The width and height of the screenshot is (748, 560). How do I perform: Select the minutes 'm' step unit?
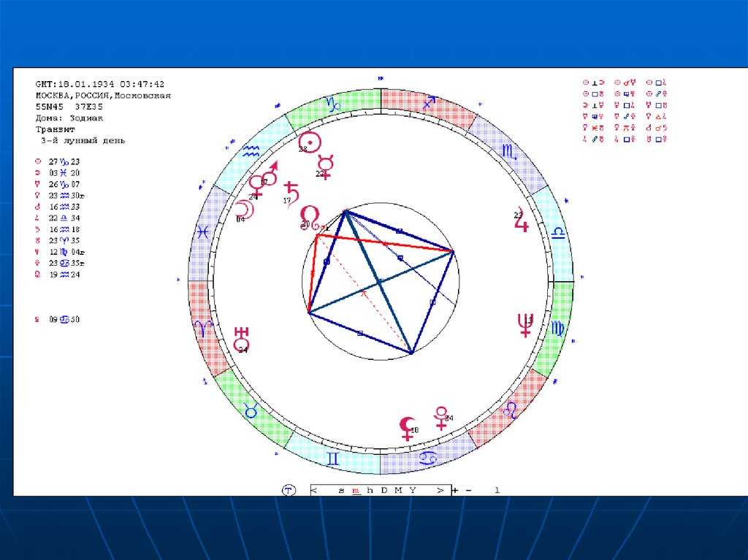(x=356, y=491)
